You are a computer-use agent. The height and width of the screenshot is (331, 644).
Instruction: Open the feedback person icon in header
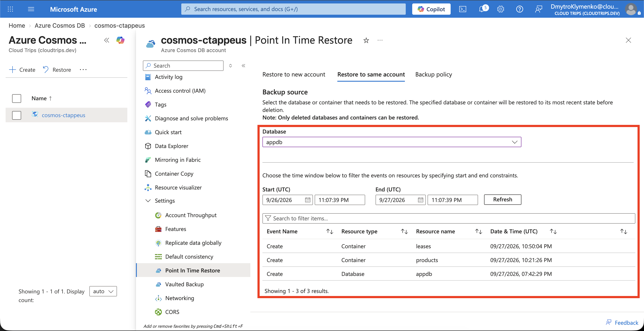coord(538,9)
